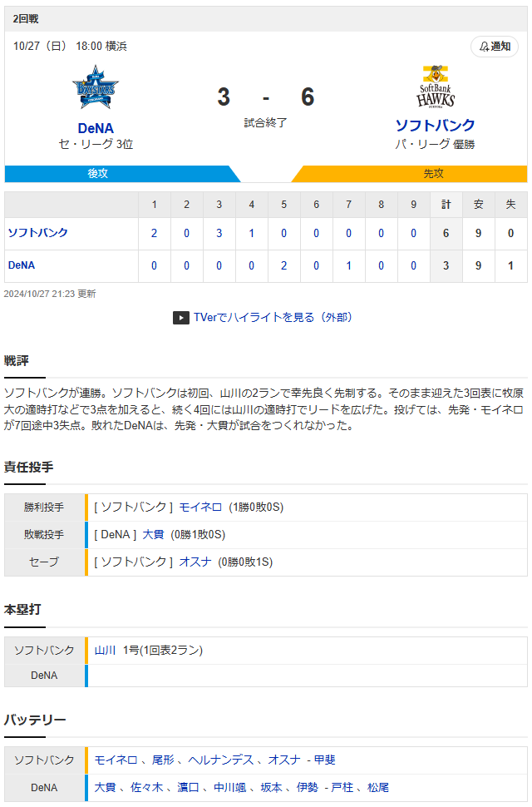Click the 2回戦 section header text
Screen dimensions: 532x807
pos(26,19)
